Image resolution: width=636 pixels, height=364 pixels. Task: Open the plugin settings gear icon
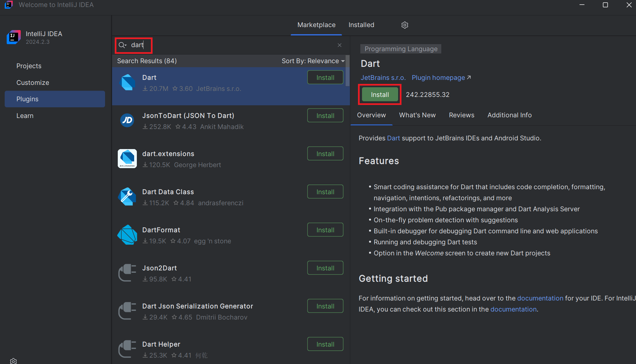[405, 25]
